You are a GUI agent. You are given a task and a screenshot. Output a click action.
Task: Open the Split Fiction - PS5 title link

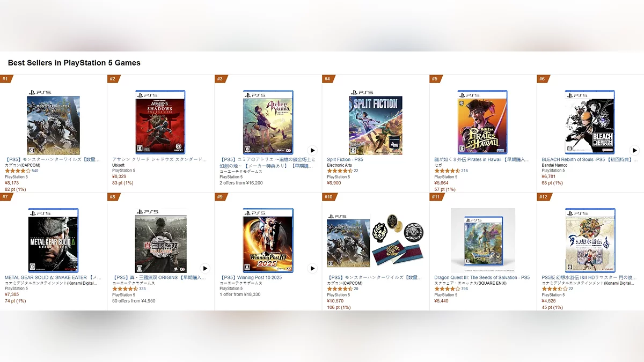(345, 159)
